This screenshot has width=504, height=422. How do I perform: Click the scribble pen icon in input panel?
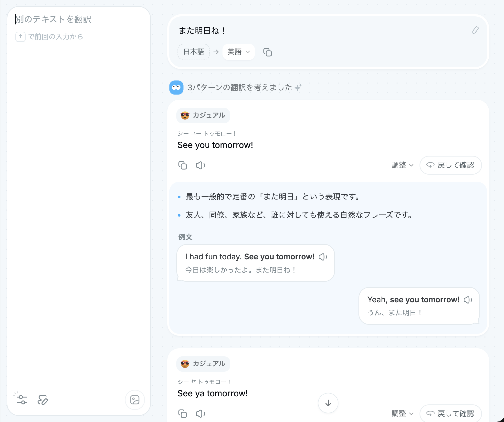pos(43,400)
